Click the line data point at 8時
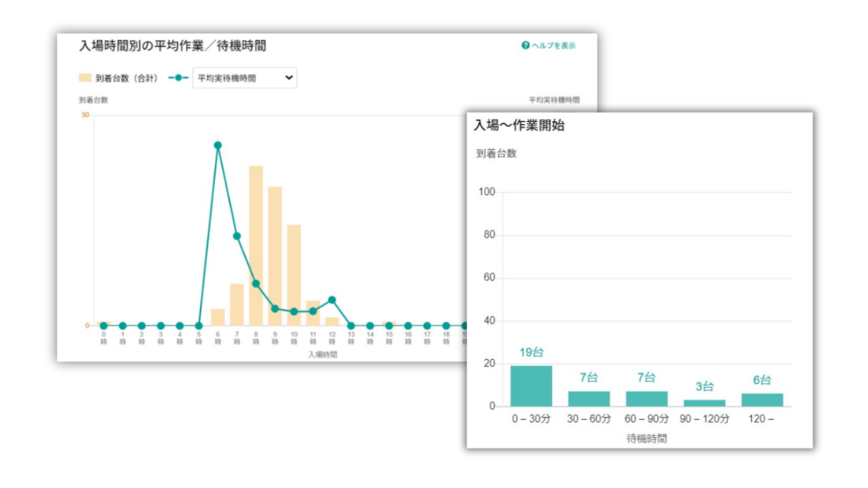The width and height of the screenshot is (868, 488). tap(256, 283)
